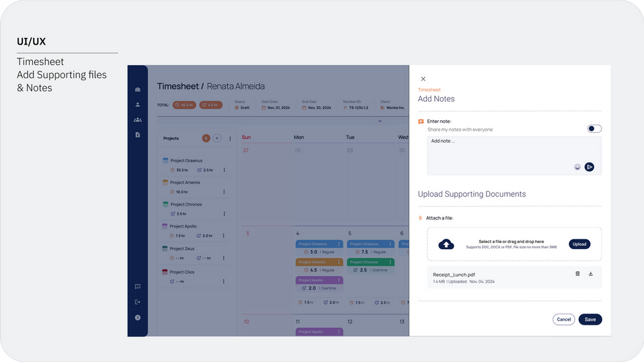This screenshot has width=644, height=362.
Task: Open Project Chronos options in project list
Action: coord(224,214)
